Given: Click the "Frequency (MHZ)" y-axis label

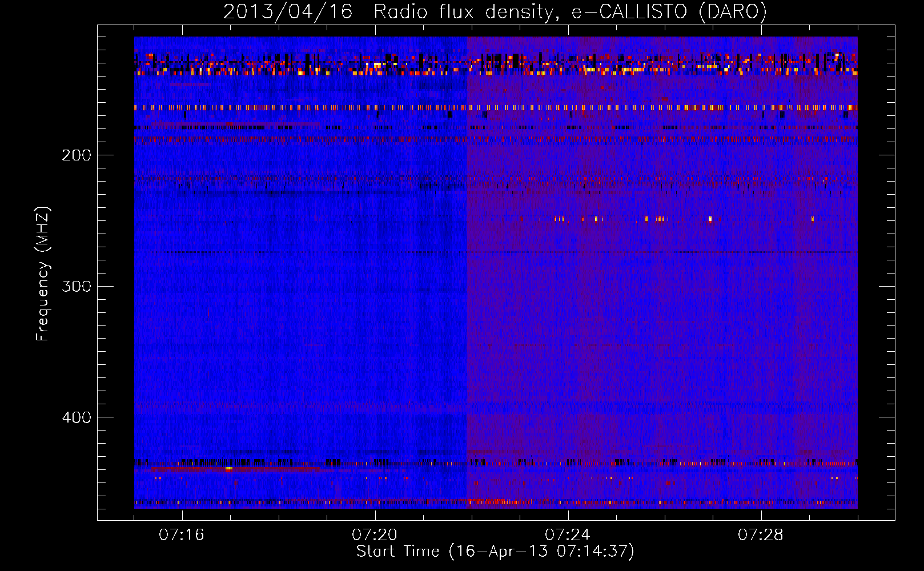Looking at the screenshot, I should click(43, 274).
